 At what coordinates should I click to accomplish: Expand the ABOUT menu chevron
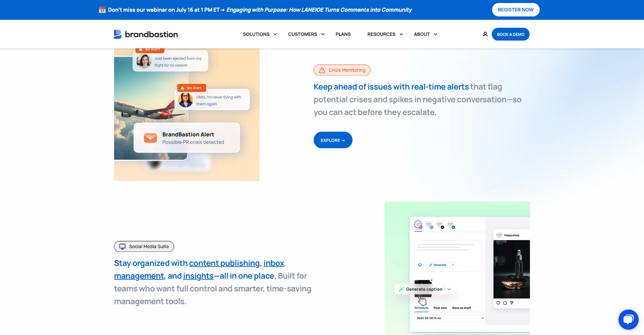[x=435, y=34]
